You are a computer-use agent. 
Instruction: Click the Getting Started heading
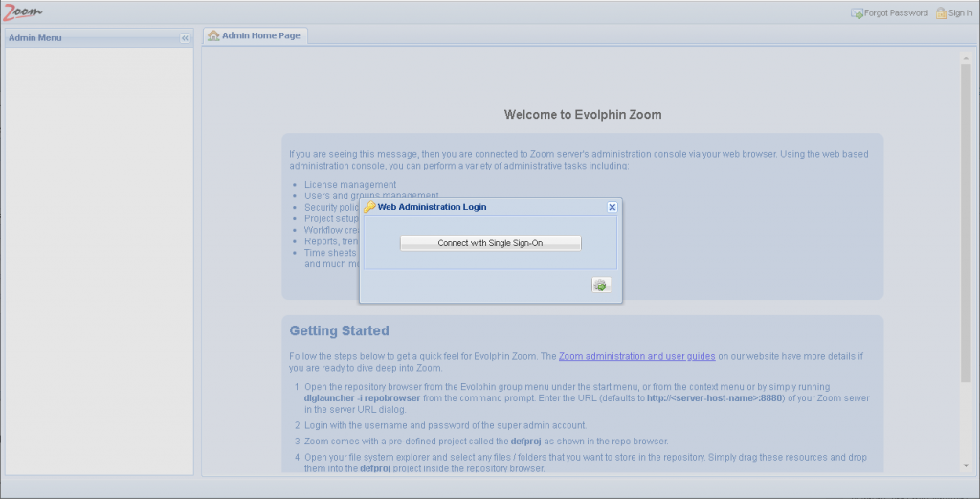(x=340, y=330)
